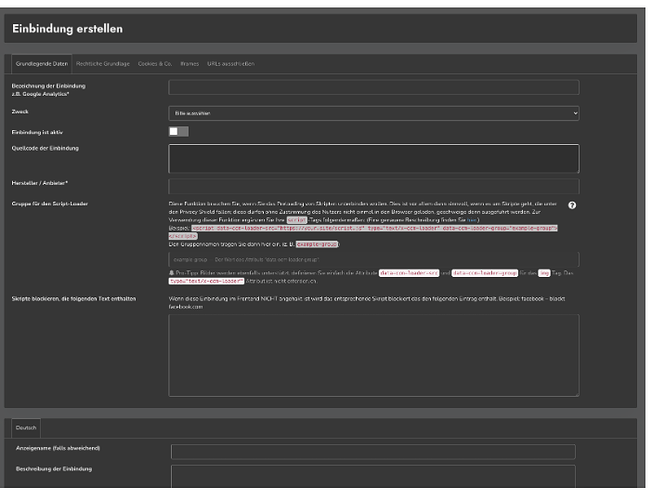The width and height of the screenshot is (665, 500).
Task: Select the Deutsch language tab
Action: click(x=26, y=428)
